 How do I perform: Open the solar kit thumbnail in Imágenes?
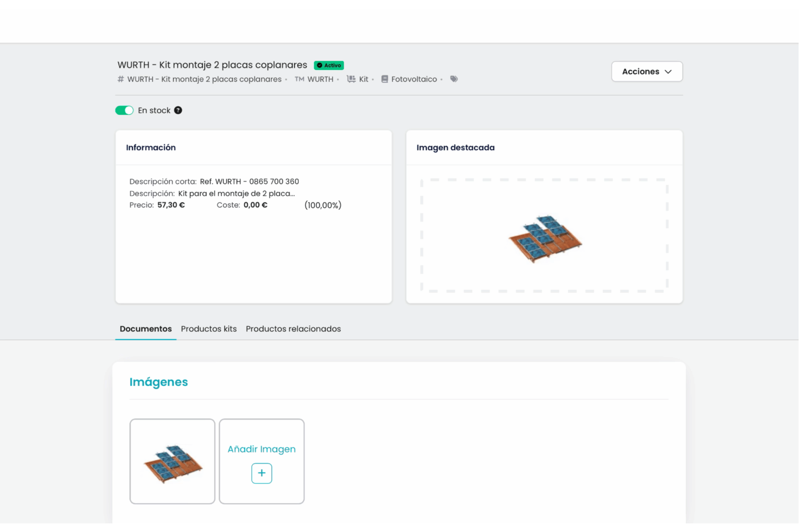pyautogui.click(x=172, y=461)
